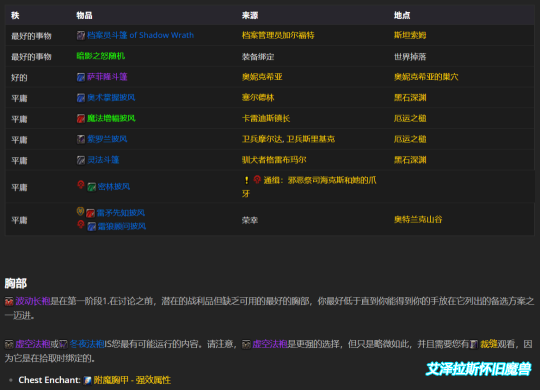
Task: Click the 萨菲隆斗篷 item icon
Action: [81, 77]
